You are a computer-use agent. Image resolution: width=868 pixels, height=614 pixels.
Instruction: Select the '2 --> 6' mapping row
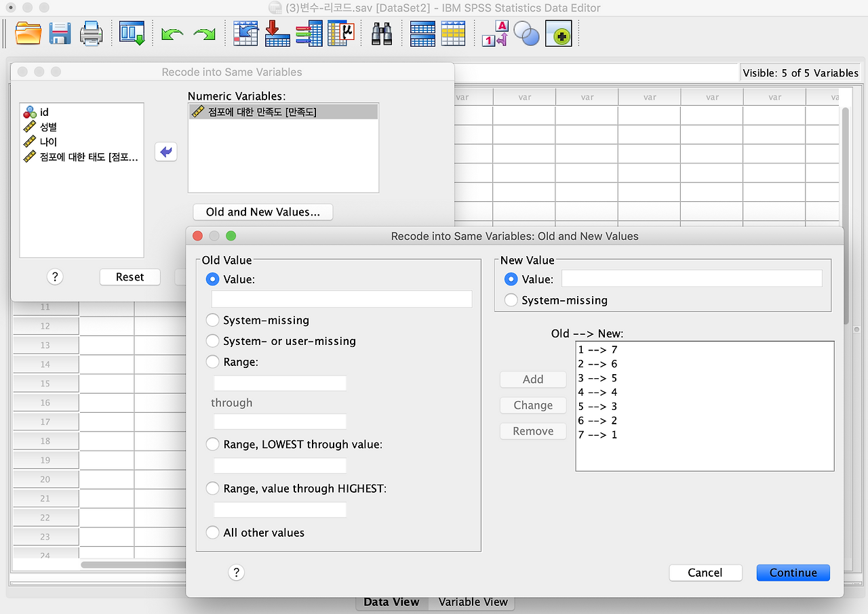[705, 364]
